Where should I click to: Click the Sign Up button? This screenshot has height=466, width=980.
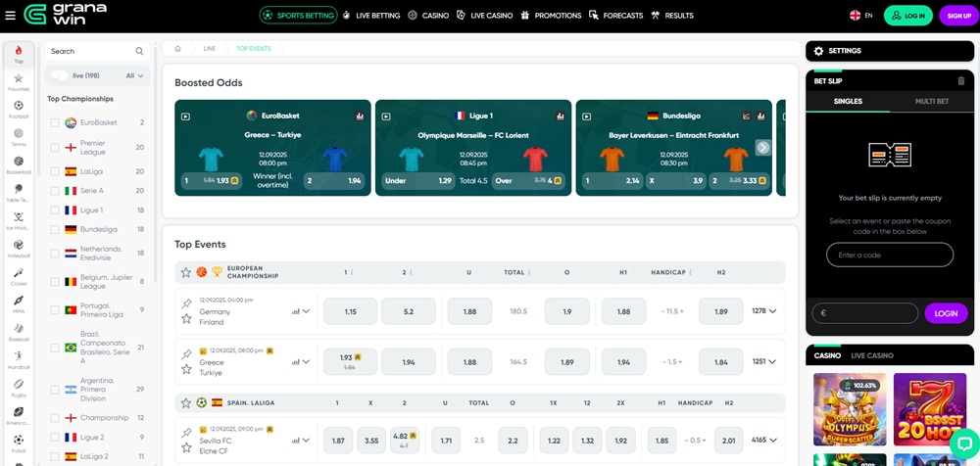coord(958,16)
